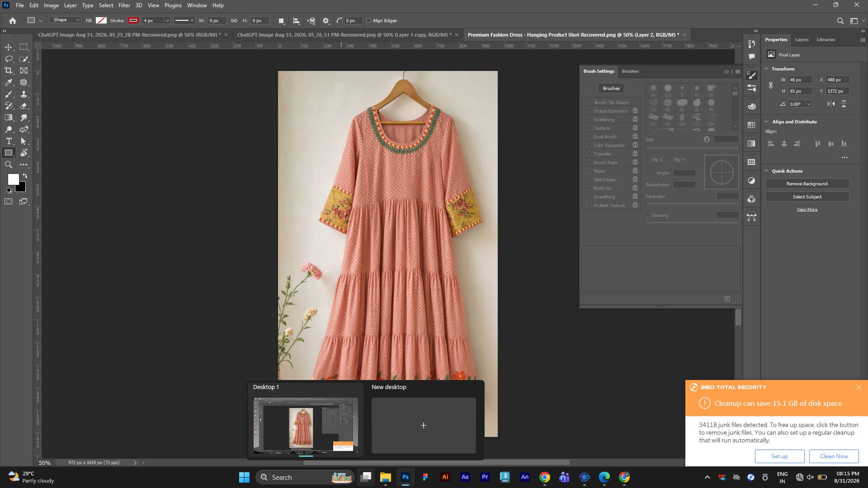Click the View More link
This screenshot has height=488, width=868.
pos(807,209)
